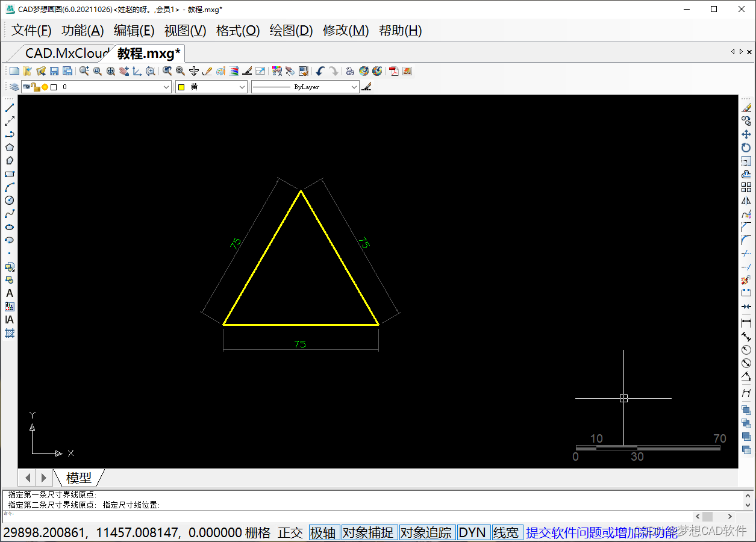Toggle the 正交 ortho mode
This screenshot has height=542, width=756.
click(290, 532)
